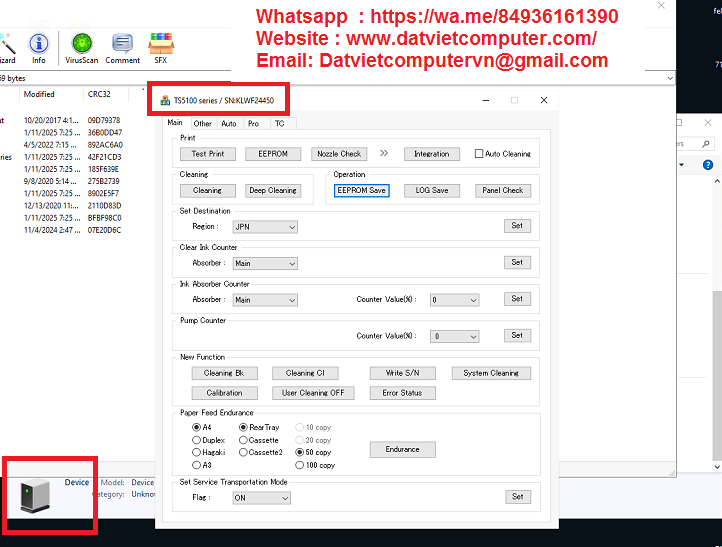Select the Cassette feed radio button
This screenshot has width=722, height=547.
[x=244, y=440]
